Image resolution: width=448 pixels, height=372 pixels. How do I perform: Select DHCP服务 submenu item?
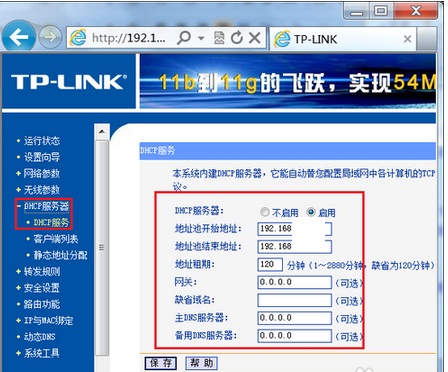click(51, 222)
